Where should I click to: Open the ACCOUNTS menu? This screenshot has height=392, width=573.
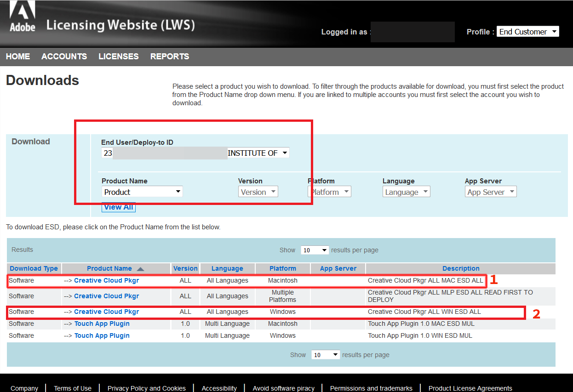coord(64,57)
